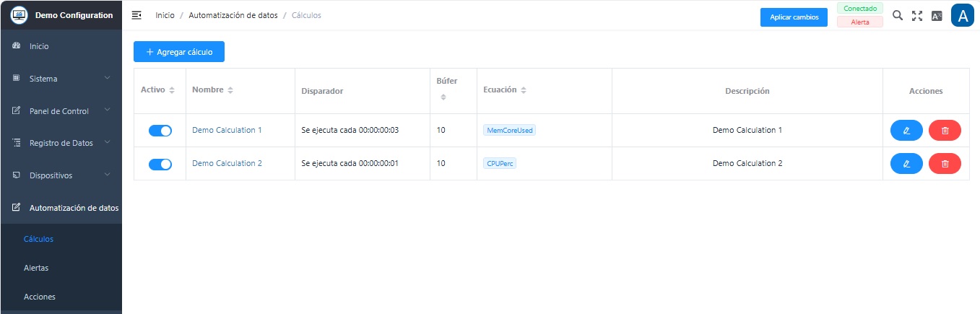Open Acciones in the sidebar

[x=40, y=297]
